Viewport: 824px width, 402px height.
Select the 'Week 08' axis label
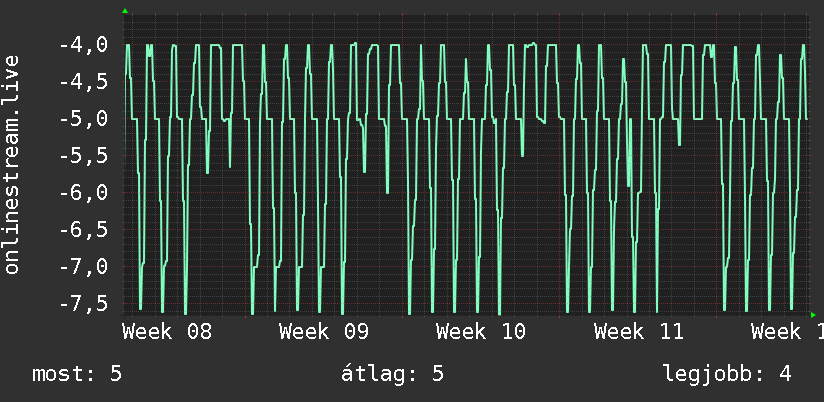click(x=167, y=332)
